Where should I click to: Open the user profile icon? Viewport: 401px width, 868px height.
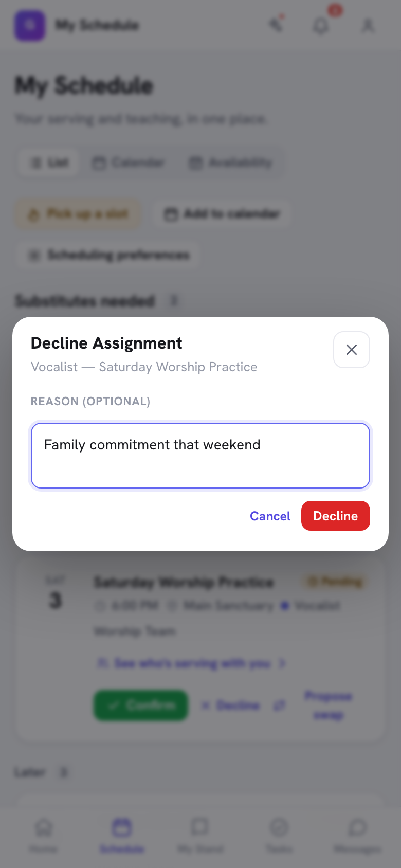point(368,25)
